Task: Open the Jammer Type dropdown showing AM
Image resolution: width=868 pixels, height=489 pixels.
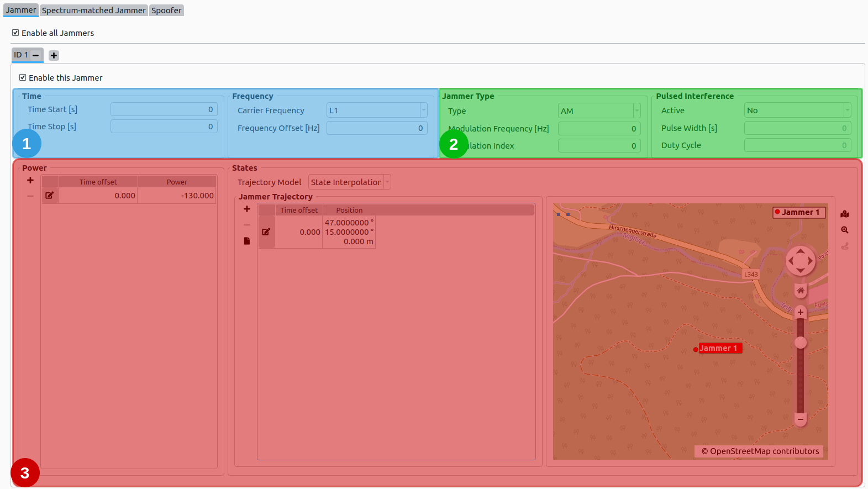Action: pyautogui.click(x=636, y=111)
